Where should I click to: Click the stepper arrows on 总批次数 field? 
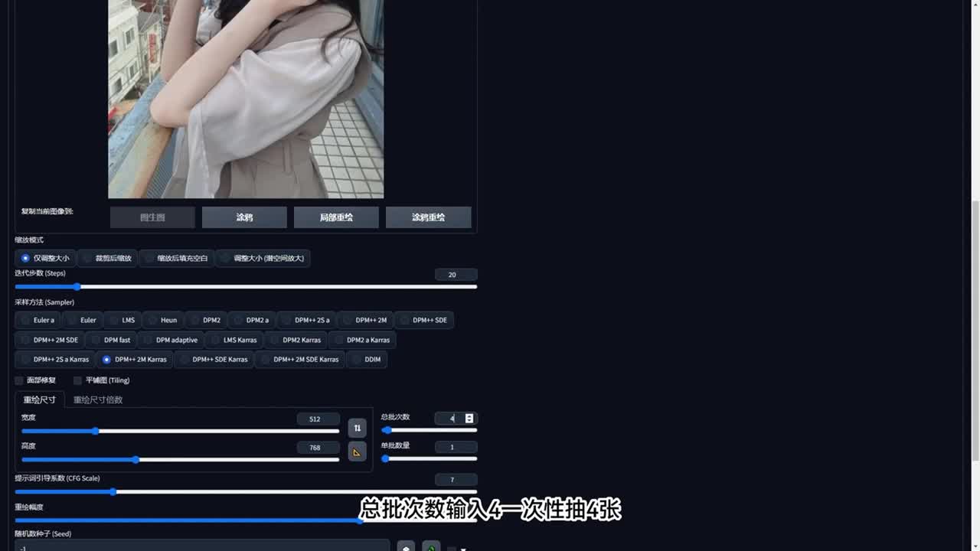469,418
